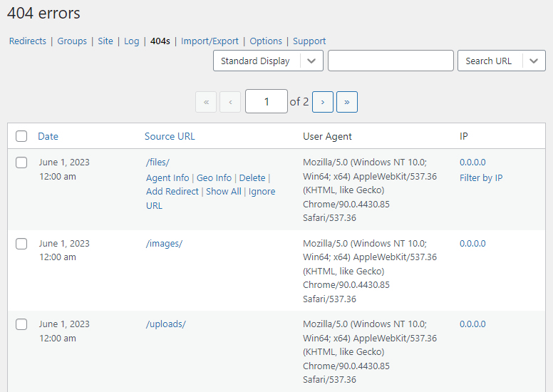Tick the checkbox next to /uploads/
The height and width of the screenshot is (392, 553).
click(21, 324)
